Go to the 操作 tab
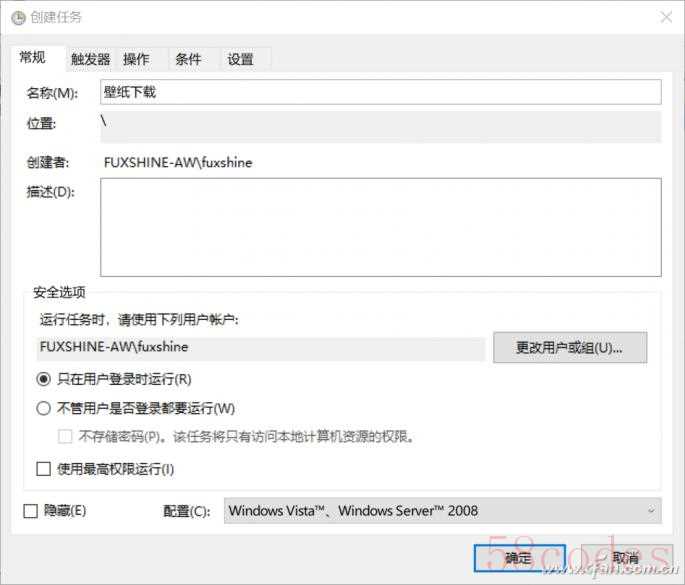 (x=136, y=59)
